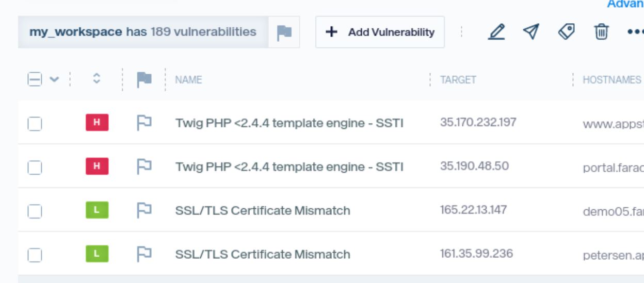The image size is (644, 283).
Task: Expand the selection dropdown chevron in header
Action: pyautogui.click(x=54, y=80)
